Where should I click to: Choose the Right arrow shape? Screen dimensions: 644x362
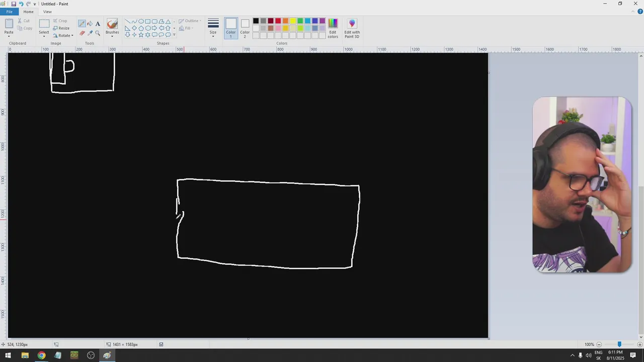click(x=154, y=28)
